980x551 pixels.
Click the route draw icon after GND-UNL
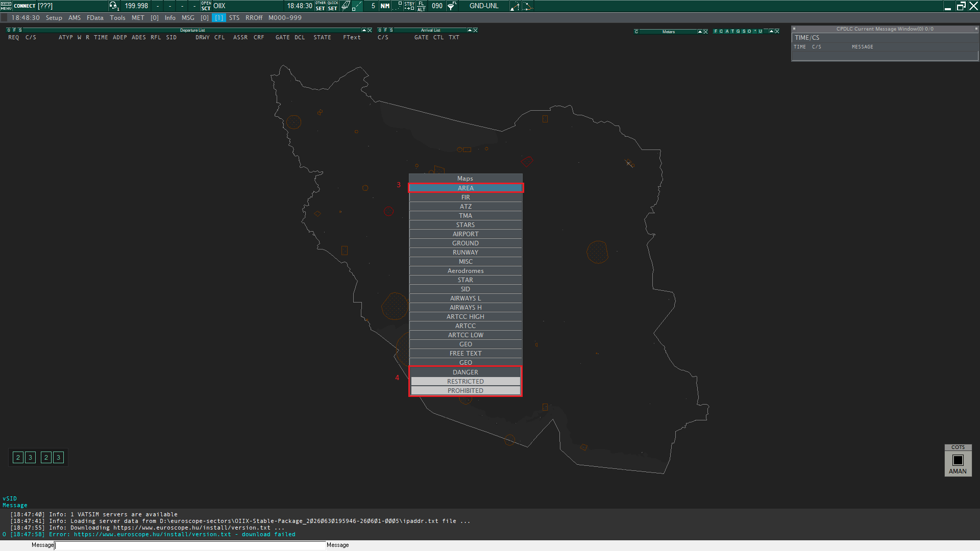coord(515,6)
